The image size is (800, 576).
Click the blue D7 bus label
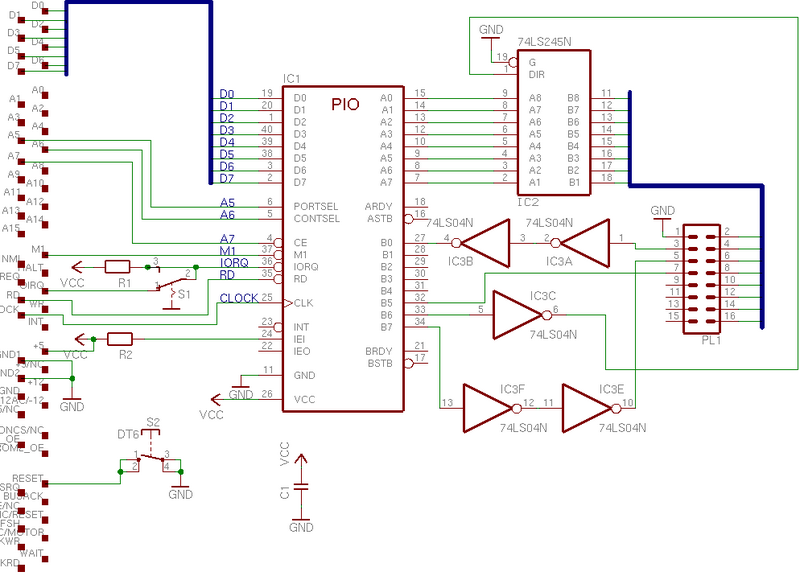pos(227,179)
